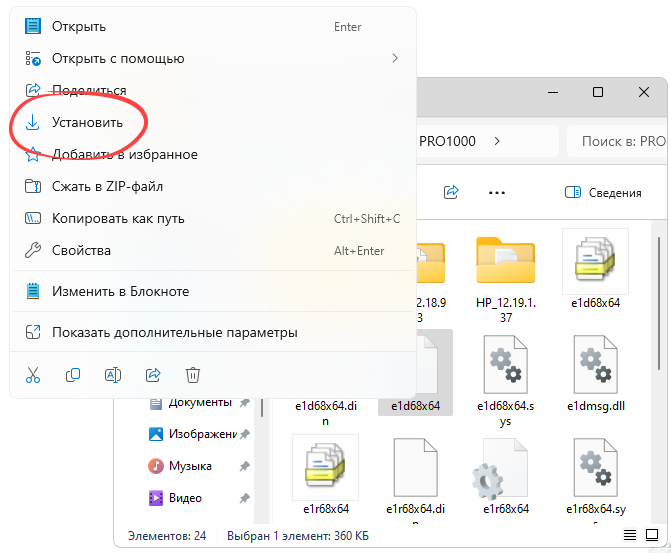Open the HP_12.19.1.37 folder icon

click(x=505, y=261)
